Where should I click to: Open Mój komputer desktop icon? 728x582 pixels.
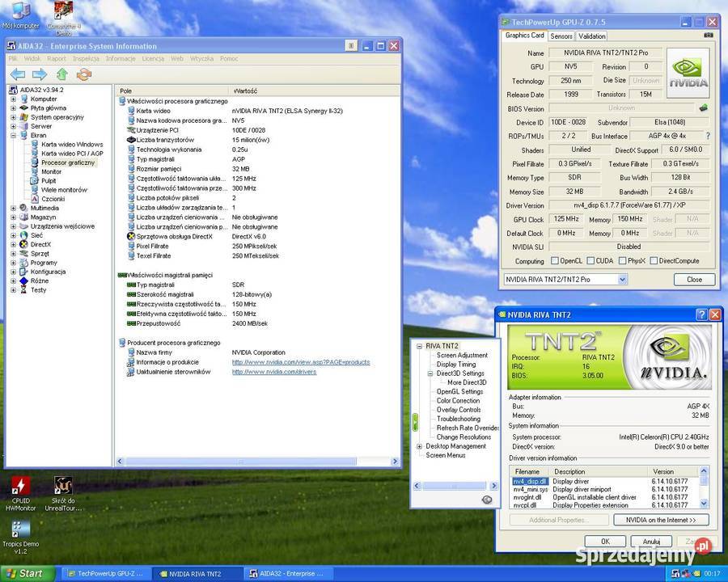[x=20, y=15]
